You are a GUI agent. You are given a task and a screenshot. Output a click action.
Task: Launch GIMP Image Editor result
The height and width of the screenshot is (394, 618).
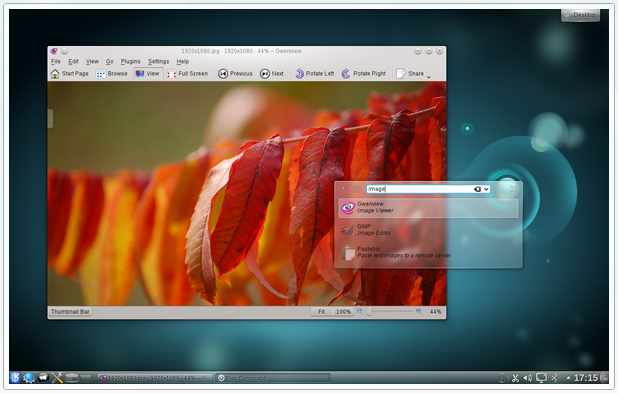(428, 230)
